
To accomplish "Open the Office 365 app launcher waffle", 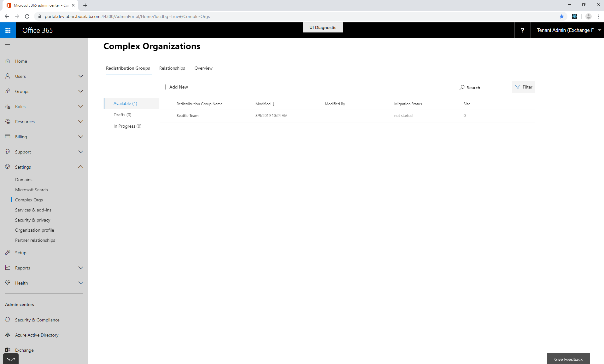I will [8, 30].
